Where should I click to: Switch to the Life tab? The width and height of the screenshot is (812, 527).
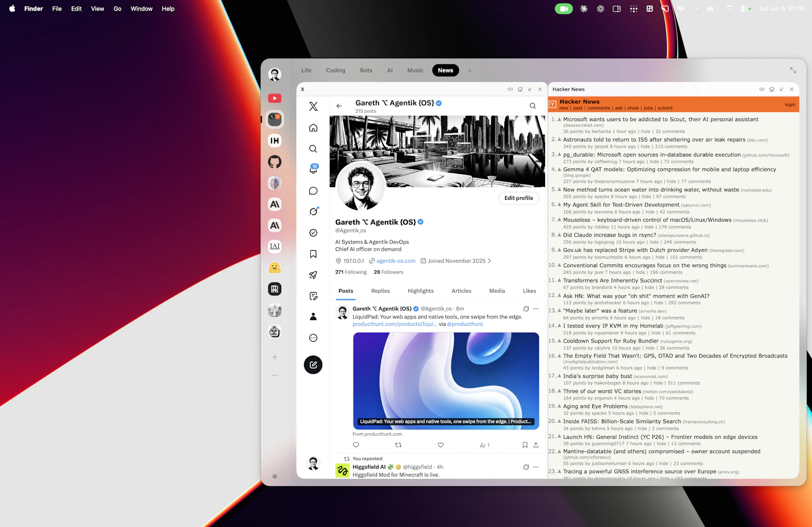307,71
